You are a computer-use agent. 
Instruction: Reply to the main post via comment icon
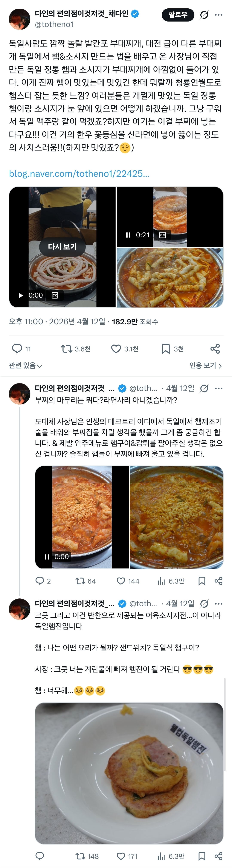click(x=17, y=348)
